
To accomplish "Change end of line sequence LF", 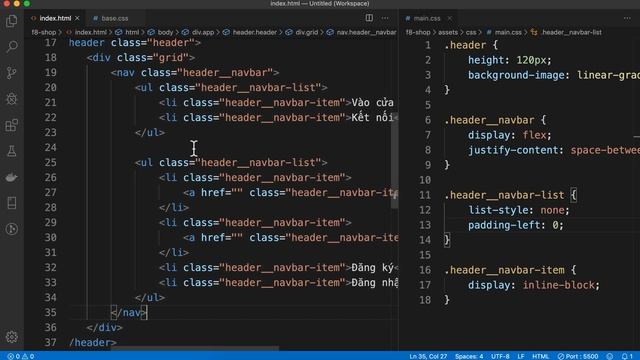I will tap(521, 356).
